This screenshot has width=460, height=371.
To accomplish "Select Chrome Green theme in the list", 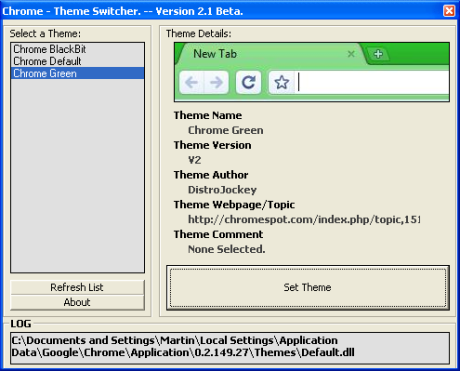I will (77, 73).
